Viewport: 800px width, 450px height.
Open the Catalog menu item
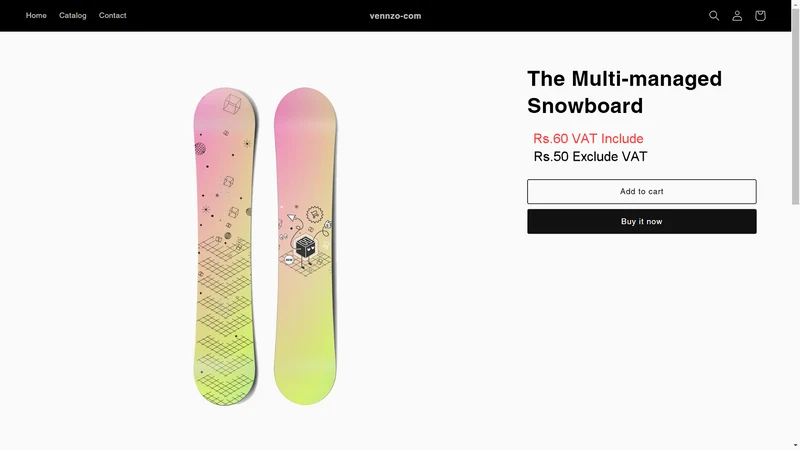(x=72, y=15)
